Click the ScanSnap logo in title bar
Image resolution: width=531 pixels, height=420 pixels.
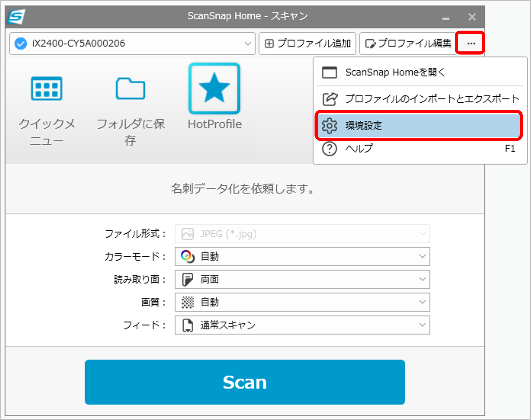point(16,17)
